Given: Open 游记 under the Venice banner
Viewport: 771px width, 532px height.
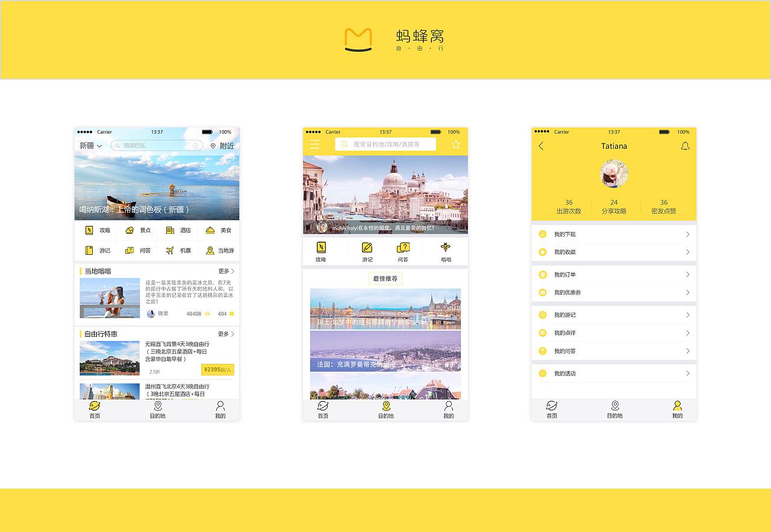Looking at the screenshot, I should 367,252.
